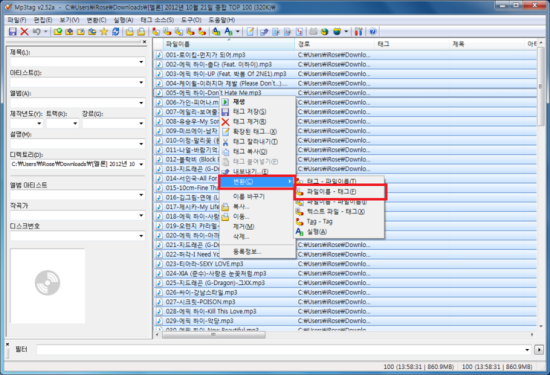Expand the 제목 title field dropdown
Viewport: 550px width, 375px height.
tap(141, 62)
